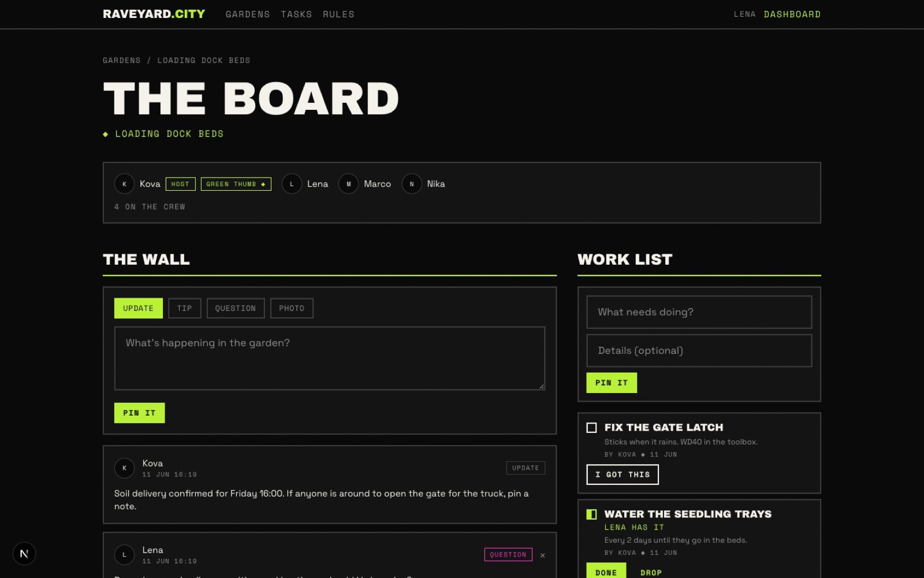Select the Update post type
924x578 pixels.
139,308
